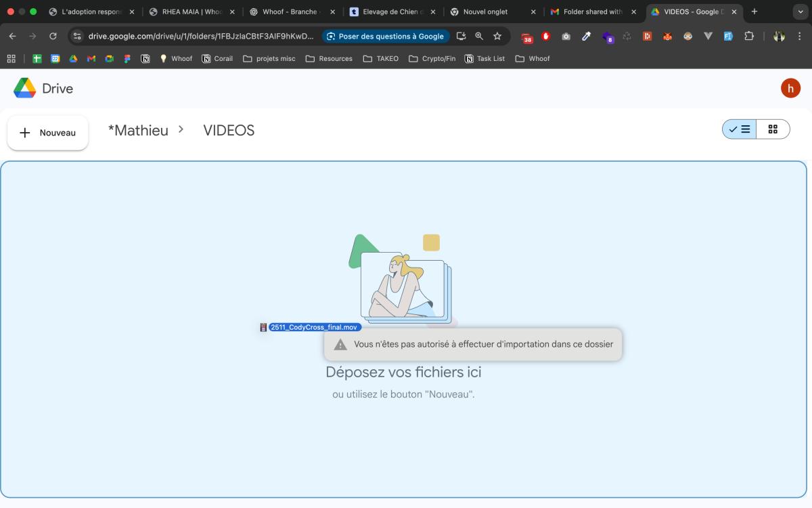Switch to the RHEA MAIA tab
This screenshot has height=508, width=812.
[x=191, y=12]
